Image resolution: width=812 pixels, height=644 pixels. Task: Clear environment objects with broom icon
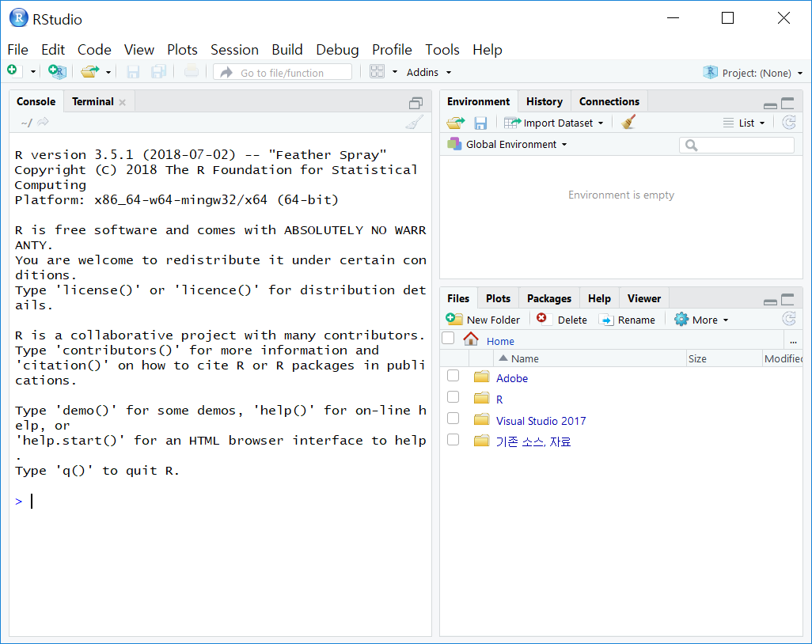tap(628, 122)
